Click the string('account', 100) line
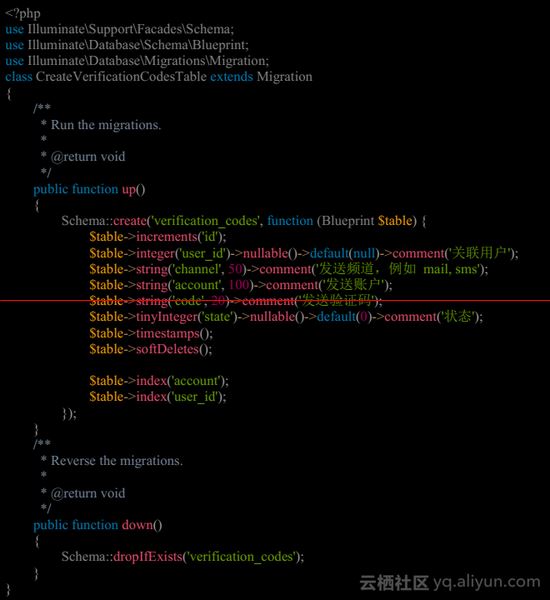The width and height of the screenshot is (550, 600). (x=241, y=285)
